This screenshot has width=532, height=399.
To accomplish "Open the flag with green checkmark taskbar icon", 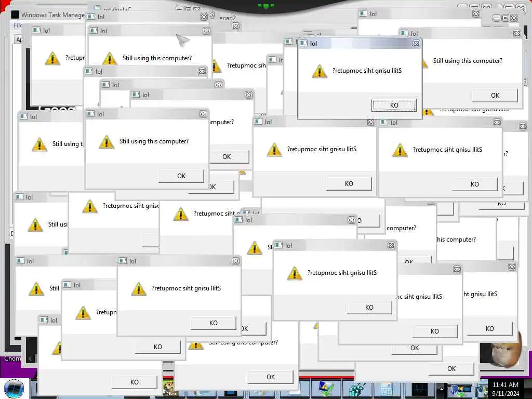I will click(x=325, y=389).
